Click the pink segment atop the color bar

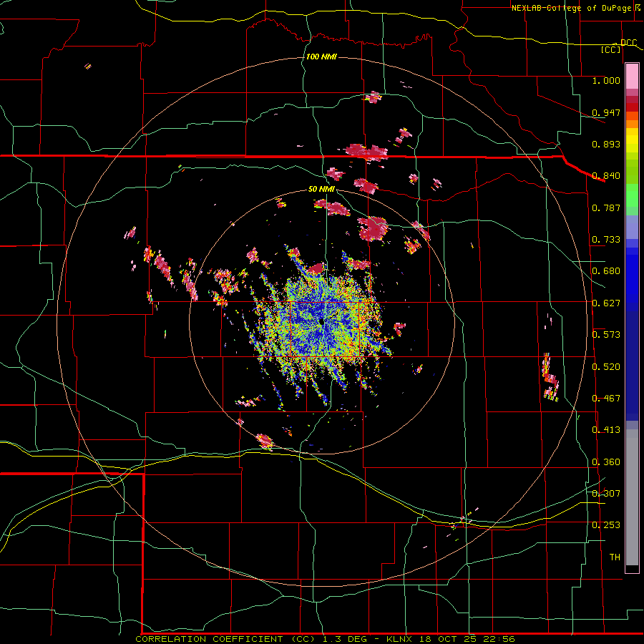tap(632, 77)
